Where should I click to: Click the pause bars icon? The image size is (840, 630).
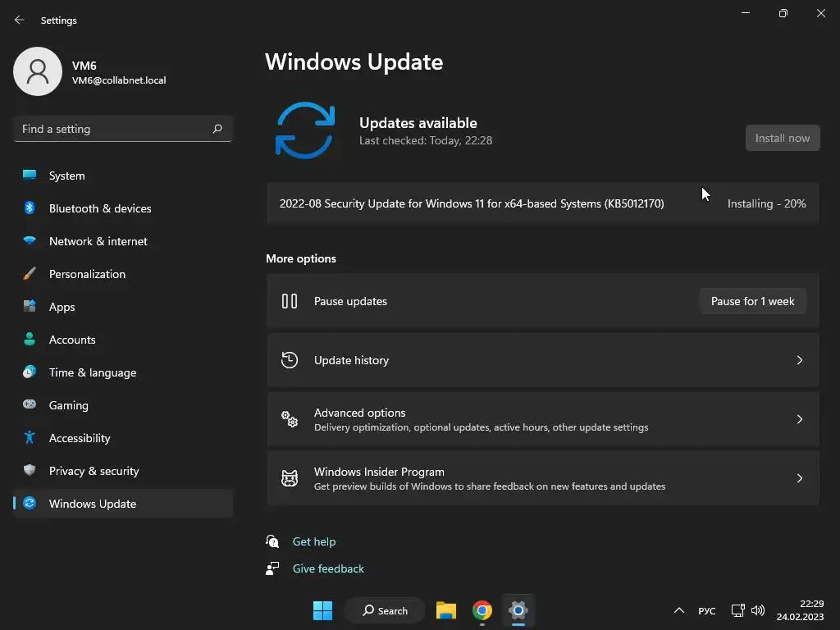pyautogui.click(x=290, y=301)
